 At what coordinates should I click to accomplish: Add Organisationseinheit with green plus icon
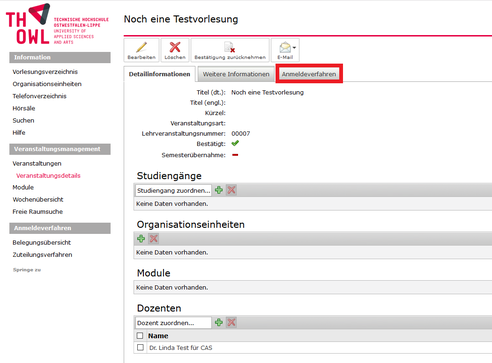tap(141, 239)
